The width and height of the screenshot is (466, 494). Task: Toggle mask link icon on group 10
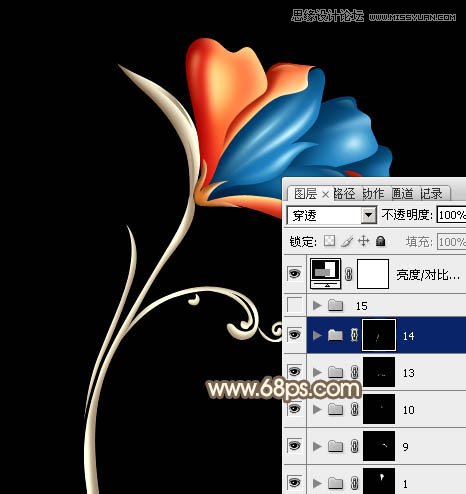click(354, 409)
